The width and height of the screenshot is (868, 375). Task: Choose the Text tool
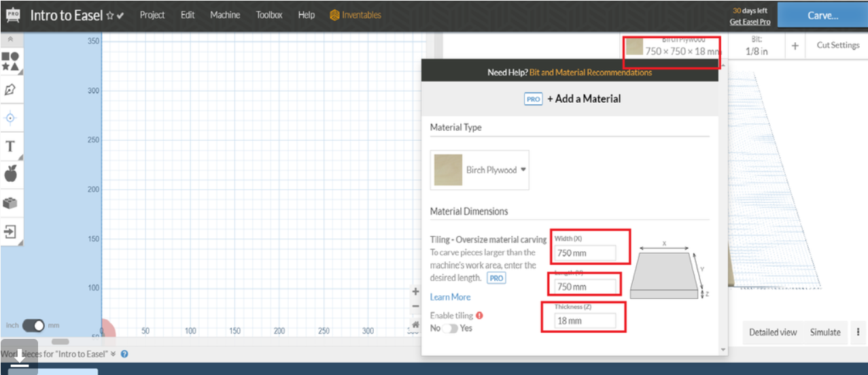click(x=10, y=146)
